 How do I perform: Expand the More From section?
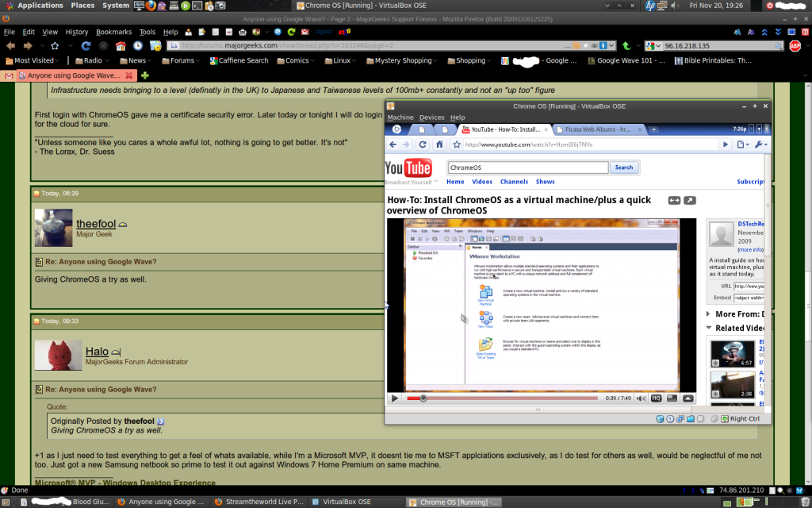click(708, 314)
